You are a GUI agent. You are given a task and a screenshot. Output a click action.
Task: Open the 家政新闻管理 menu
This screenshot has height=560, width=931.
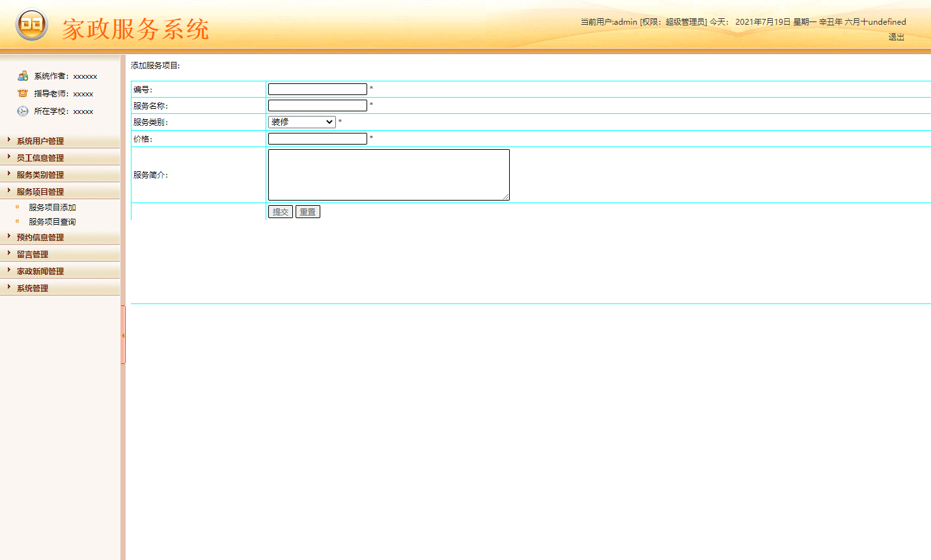(41, 270)
